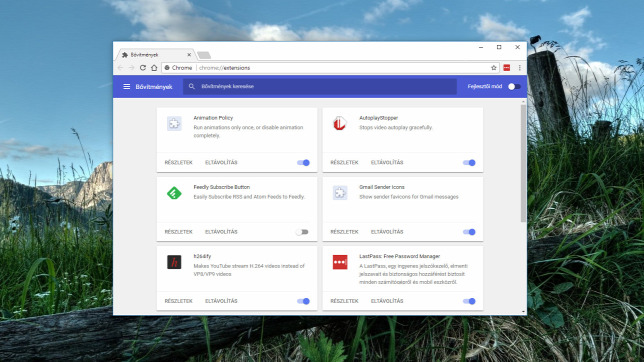Disable LastPass Free Password Manager

pos(469,301)
